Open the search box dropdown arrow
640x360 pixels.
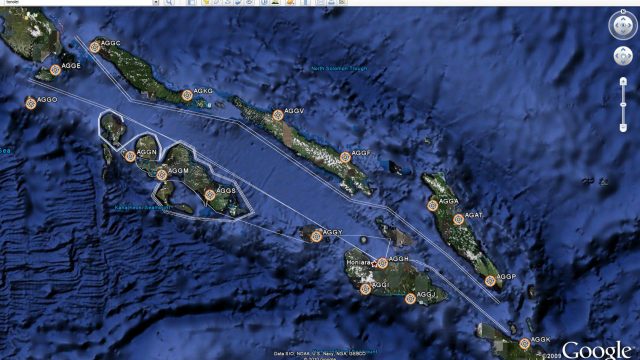[156, 2]
